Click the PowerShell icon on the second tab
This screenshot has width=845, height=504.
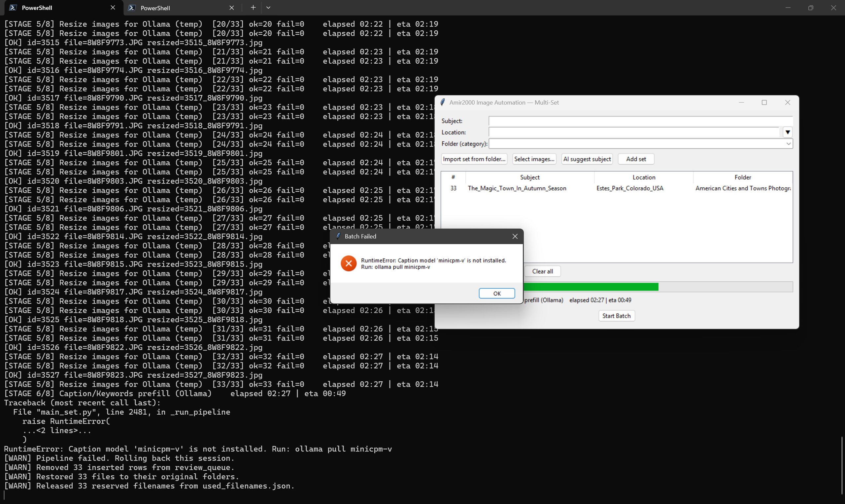(x=132, y=8)
